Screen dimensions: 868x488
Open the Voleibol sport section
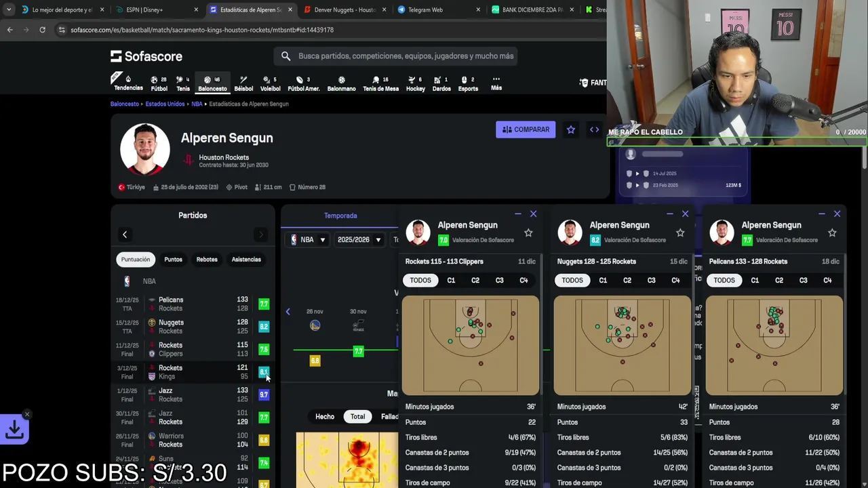[x=271, y=83]
